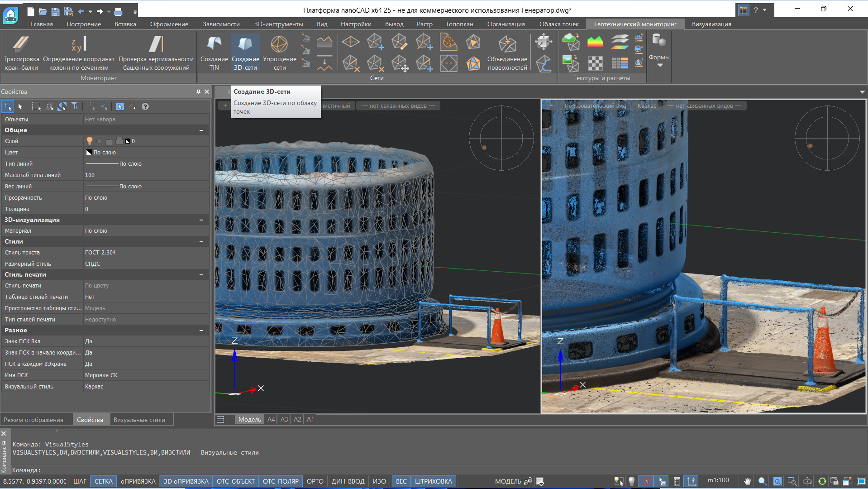Screen dimensions: 868x489
Task: Click the print icon in quick access toolbar
Action: click(118, 11)
